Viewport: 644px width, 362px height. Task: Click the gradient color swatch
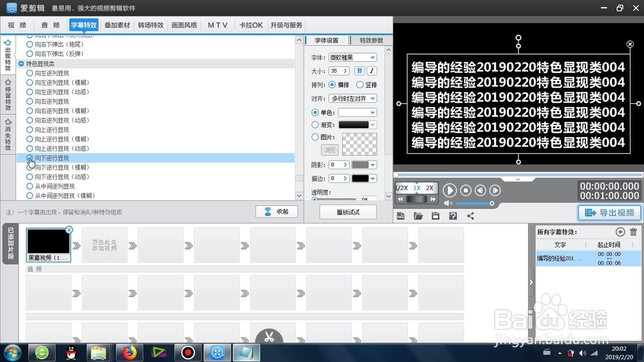pos(354,125)
